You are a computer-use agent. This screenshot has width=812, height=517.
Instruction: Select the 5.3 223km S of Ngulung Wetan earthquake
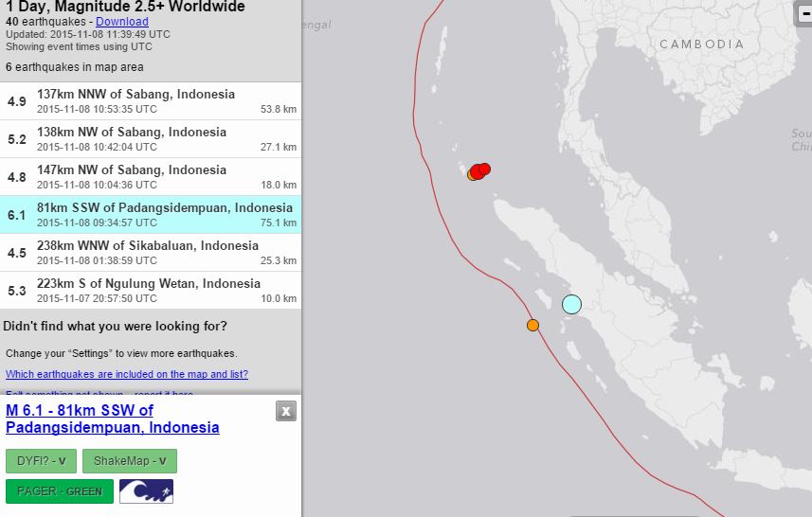point(151,290)
